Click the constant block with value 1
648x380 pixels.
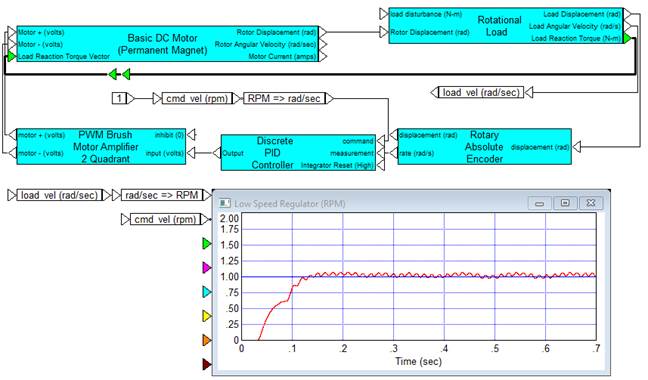[x=119, y=98]
